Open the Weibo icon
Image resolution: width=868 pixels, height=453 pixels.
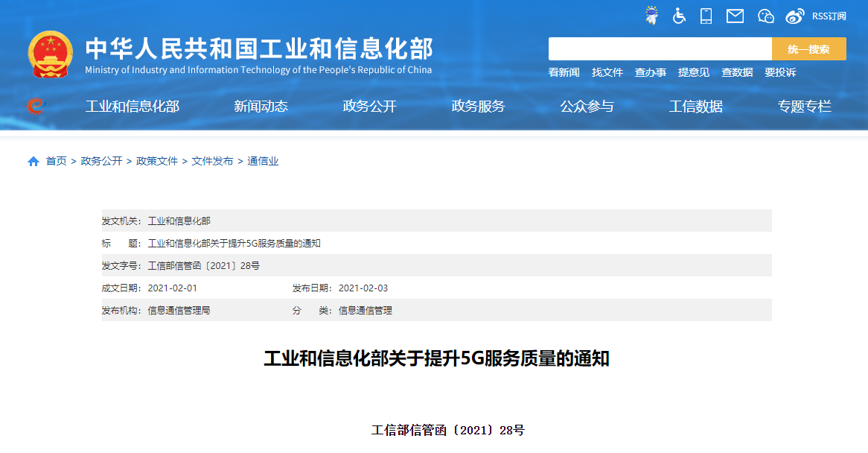pos(795,16)
